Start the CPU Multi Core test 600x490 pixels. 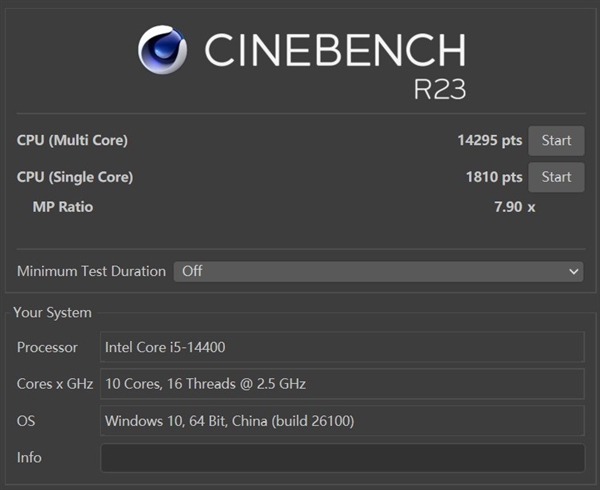(x=556, y=141)
